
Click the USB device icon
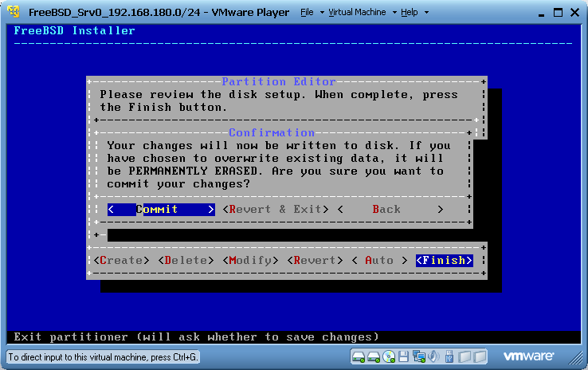pyautogui.click(x=449, y=356)
